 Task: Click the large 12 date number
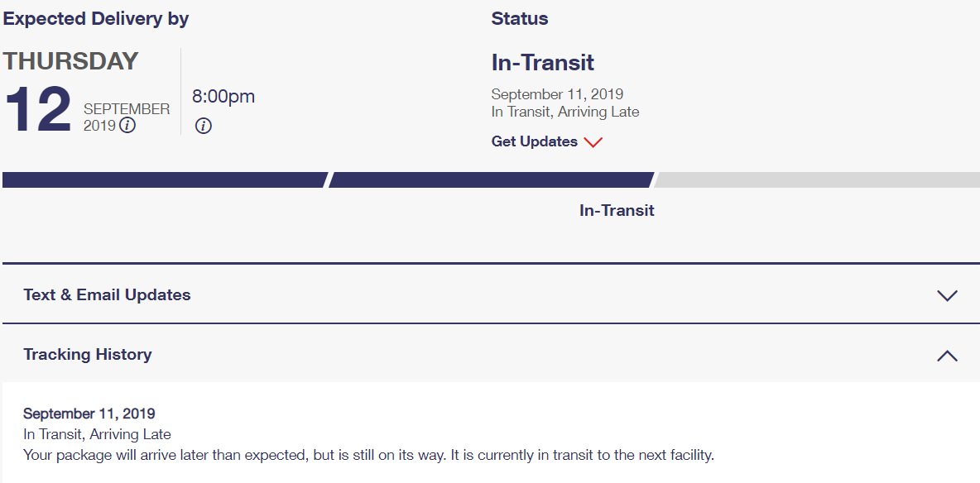click(37, 110)
